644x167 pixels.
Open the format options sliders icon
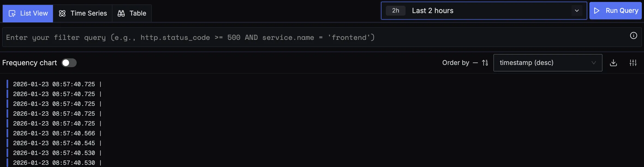pyautogui.click(x=633, y=63)
